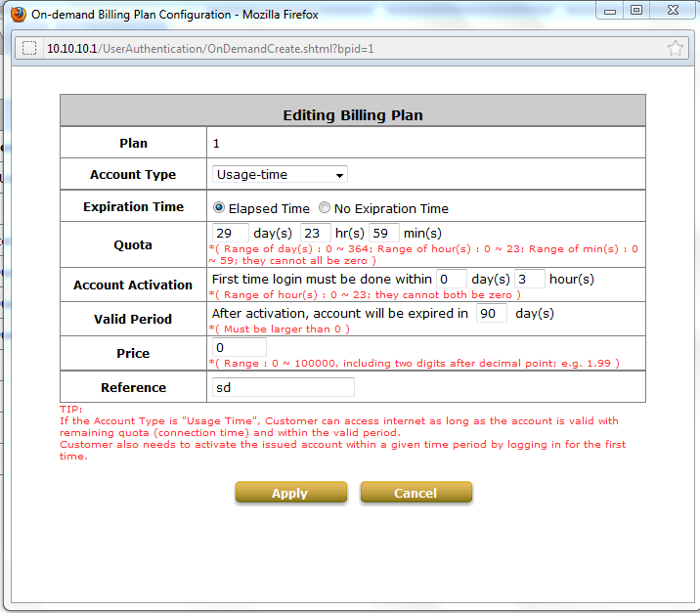Click the Firefox logo icon in title bar
The height and width of the screenshot is (613, 700).
click(16, 15)
